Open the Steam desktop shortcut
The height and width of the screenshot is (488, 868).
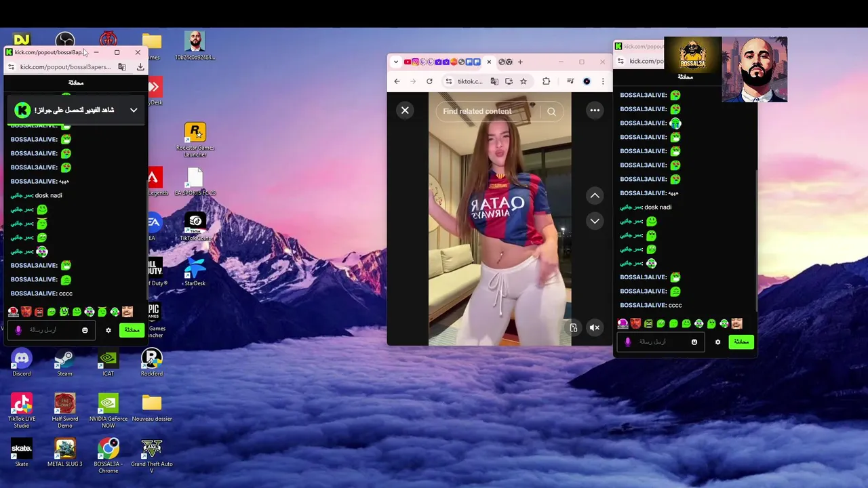pyautogui.click(x=64, y=363)
